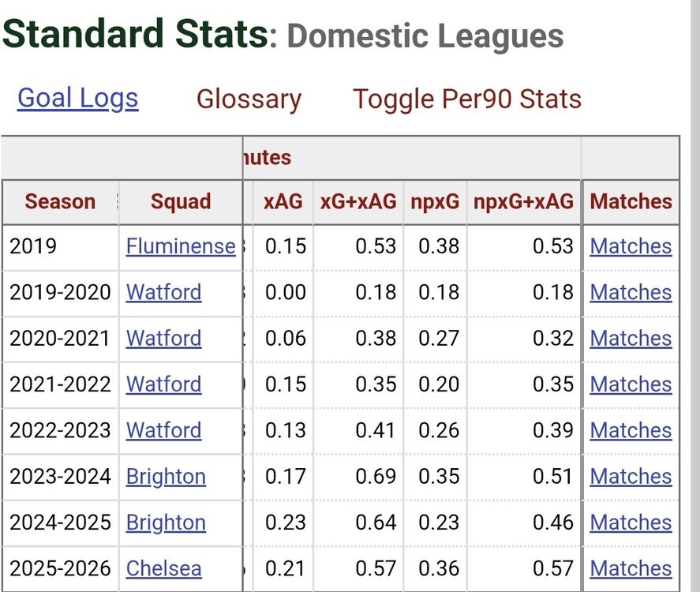The image size is (700, 592).
Task: Sort table by Squad column header
Action: click(181, 202)
